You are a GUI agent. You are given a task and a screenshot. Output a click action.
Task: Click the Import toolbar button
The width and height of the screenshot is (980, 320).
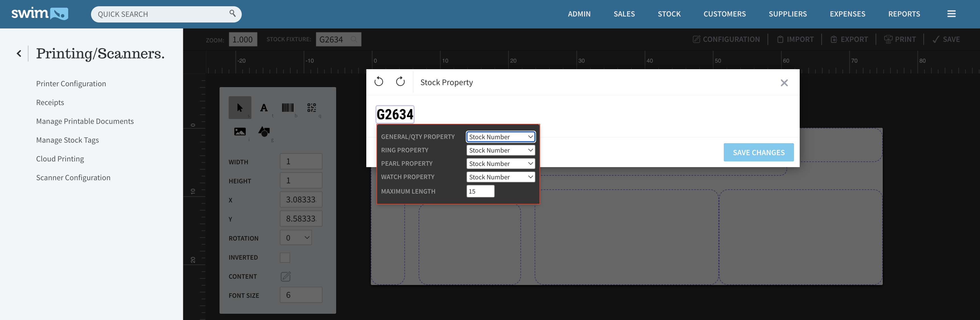pyautogui.click(x=795, y=39)
